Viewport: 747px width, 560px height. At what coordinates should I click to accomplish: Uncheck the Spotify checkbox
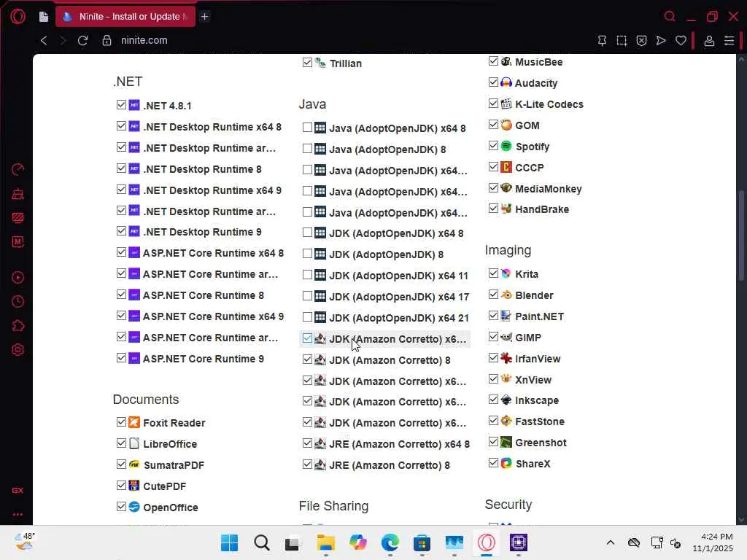[x=494, y=146]
